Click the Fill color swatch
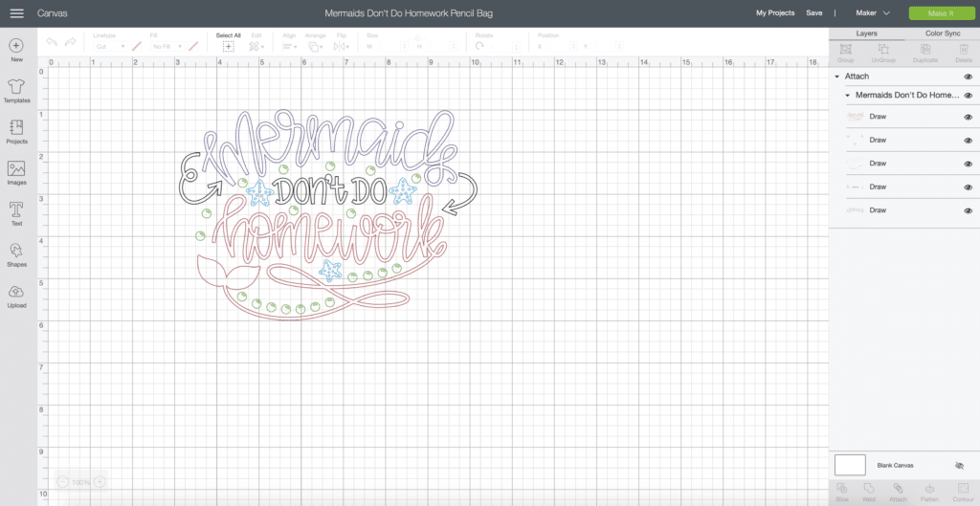980x506 pixels. 193,46
